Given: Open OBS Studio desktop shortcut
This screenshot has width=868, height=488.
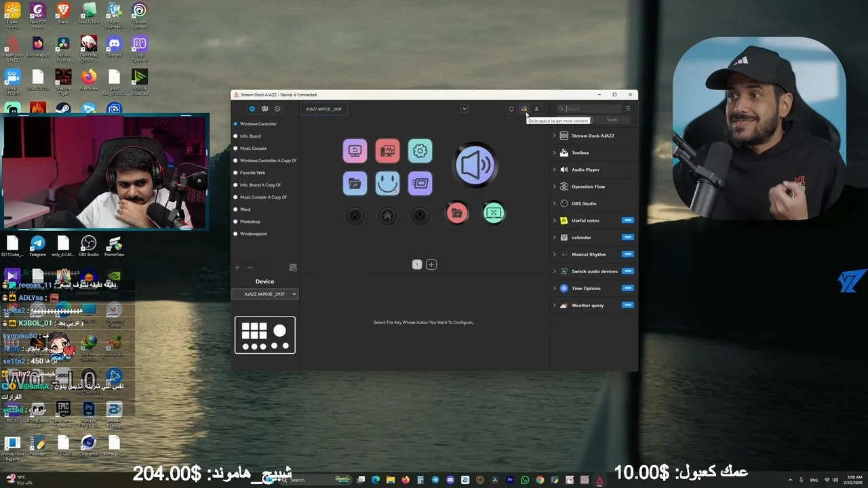Looking at the screenshot, I should (x=88, y=246).
